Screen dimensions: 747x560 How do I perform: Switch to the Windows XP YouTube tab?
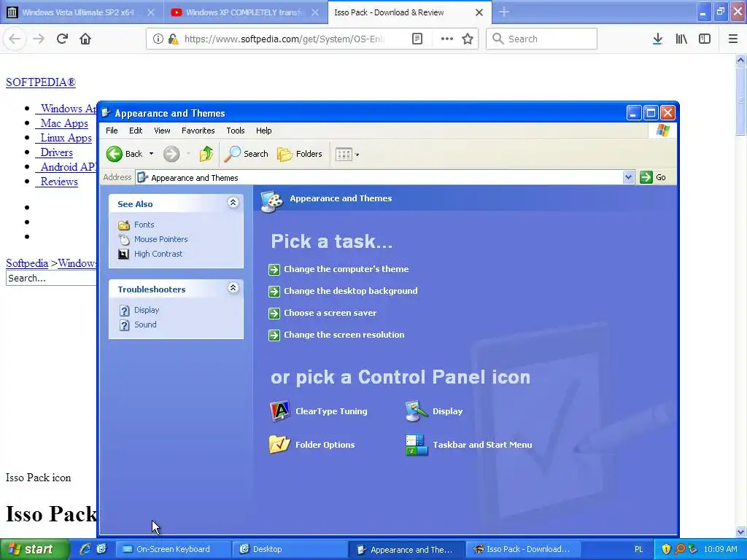pyautogui.click(x=246, y=12)
